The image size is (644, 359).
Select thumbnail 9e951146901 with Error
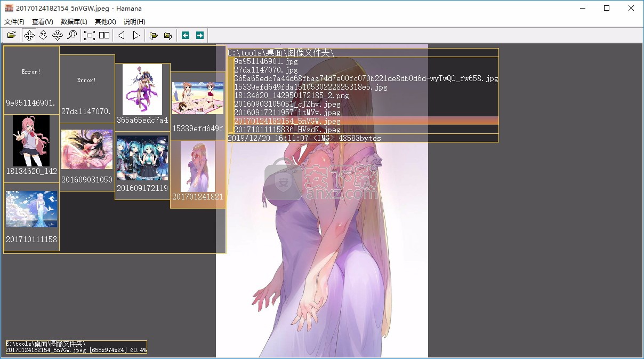[31, 80]
